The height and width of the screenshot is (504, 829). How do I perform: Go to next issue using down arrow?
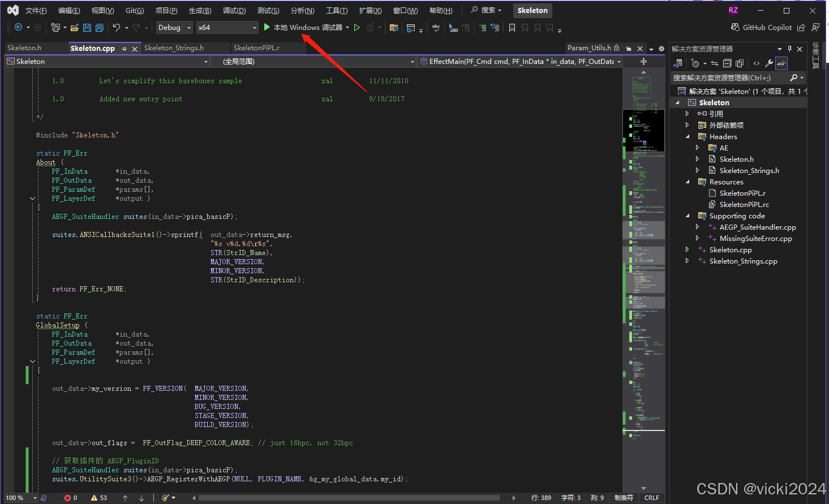click(141, 498)
